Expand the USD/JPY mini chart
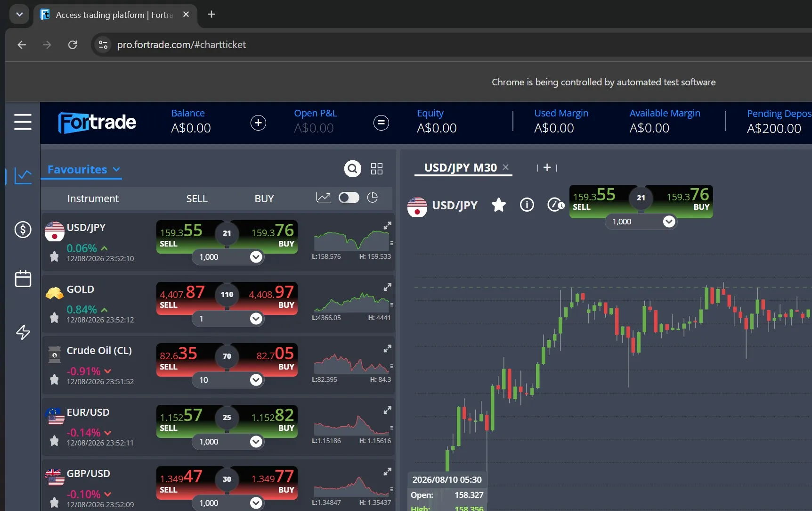Viewport: 812px width, 511px height. [x=387, y=226]
